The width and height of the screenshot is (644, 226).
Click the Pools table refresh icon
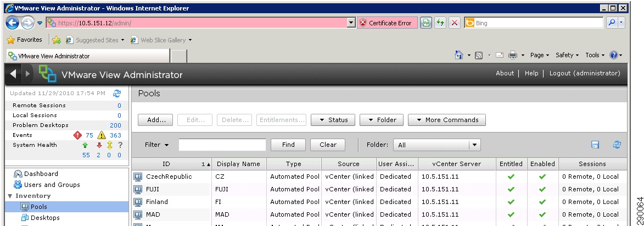pyautogui.click(x=617, y=145)
